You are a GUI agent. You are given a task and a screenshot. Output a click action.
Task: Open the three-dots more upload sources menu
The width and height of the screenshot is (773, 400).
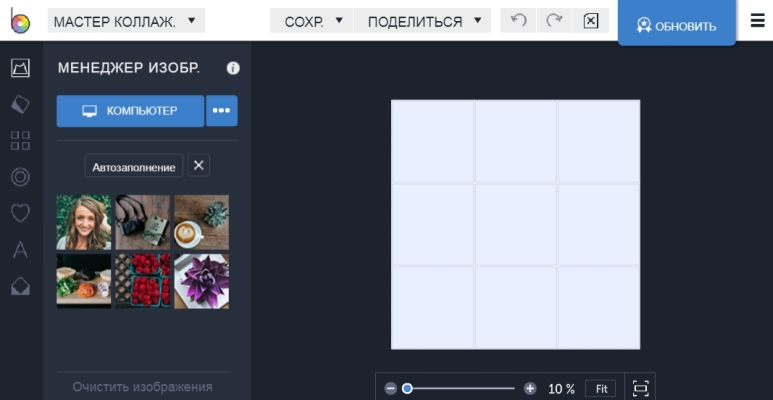coord(221,111)
